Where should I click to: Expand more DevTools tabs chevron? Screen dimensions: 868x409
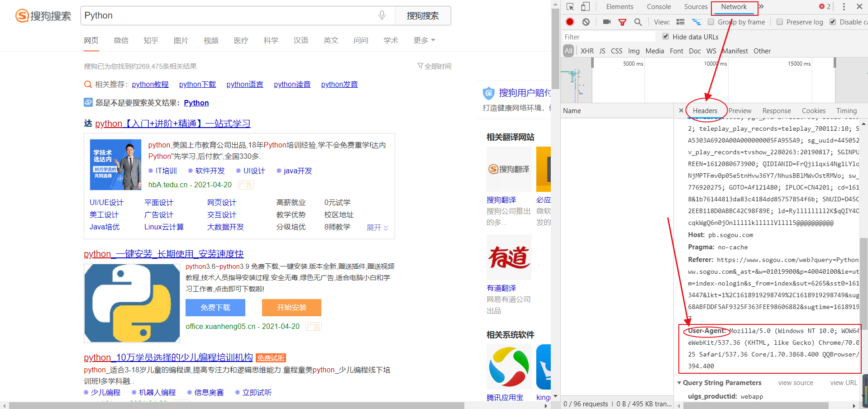click(x=761, y=7)
